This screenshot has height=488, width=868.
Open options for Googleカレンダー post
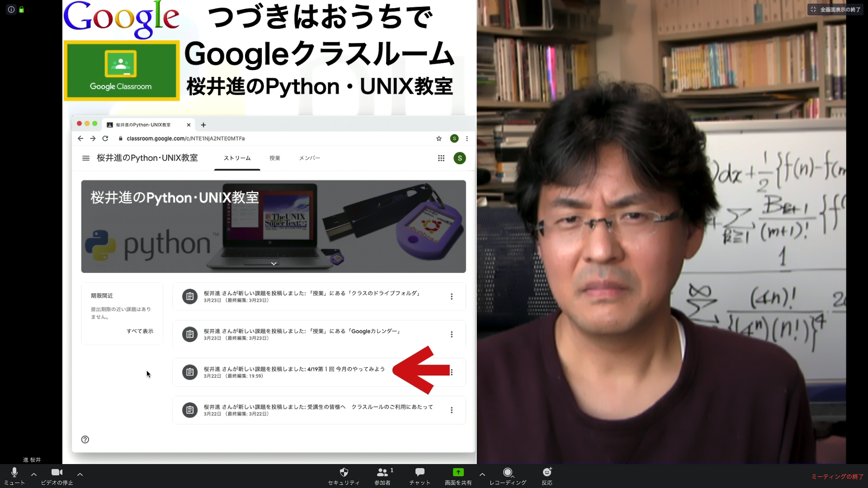(x=451, y=334)
